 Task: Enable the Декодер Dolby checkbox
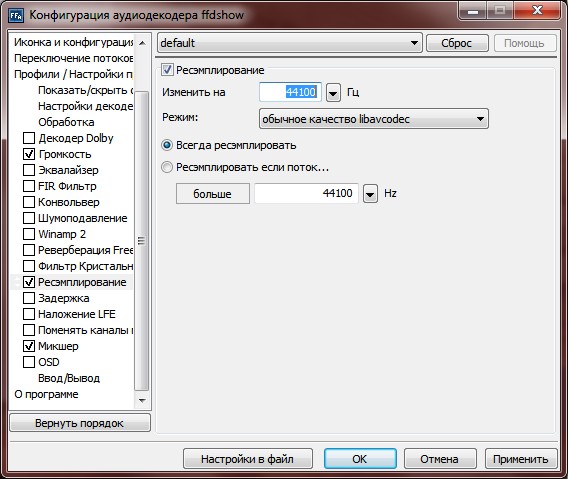click(29, 138)
